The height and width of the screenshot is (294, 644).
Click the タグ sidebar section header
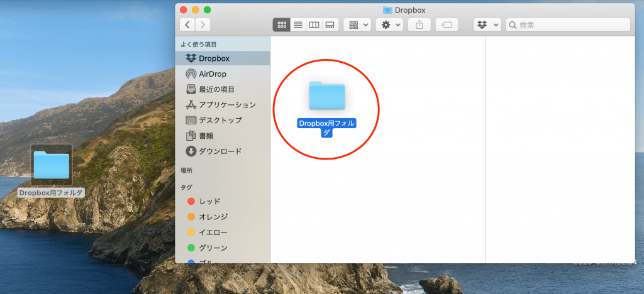pos(186,187)
